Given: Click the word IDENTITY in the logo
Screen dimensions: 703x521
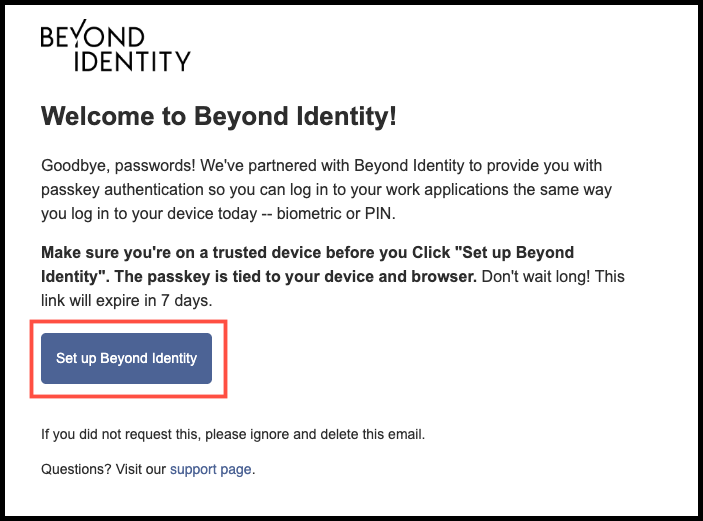Looking at the screenshot, I should 132,61.
